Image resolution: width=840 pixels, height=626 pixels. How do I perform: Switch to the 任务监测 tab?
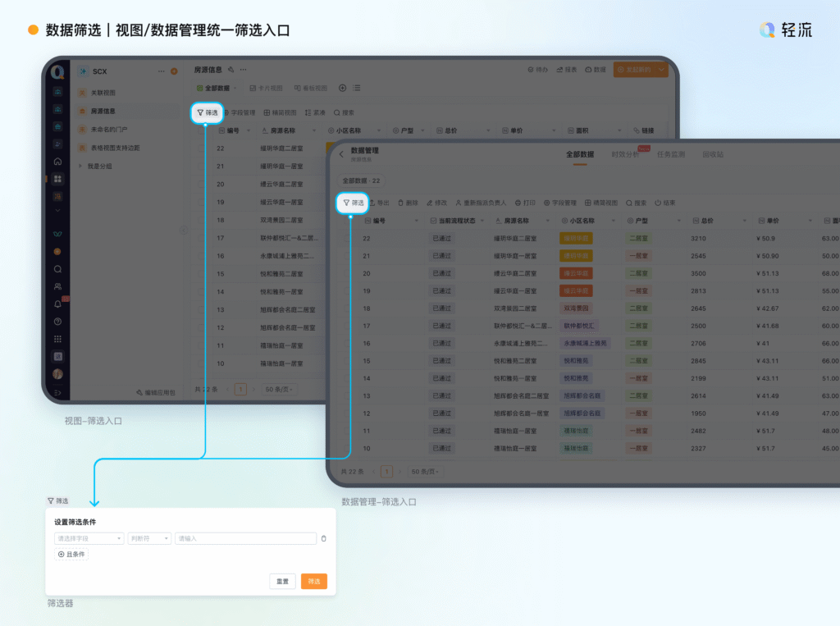click(670, 154)
